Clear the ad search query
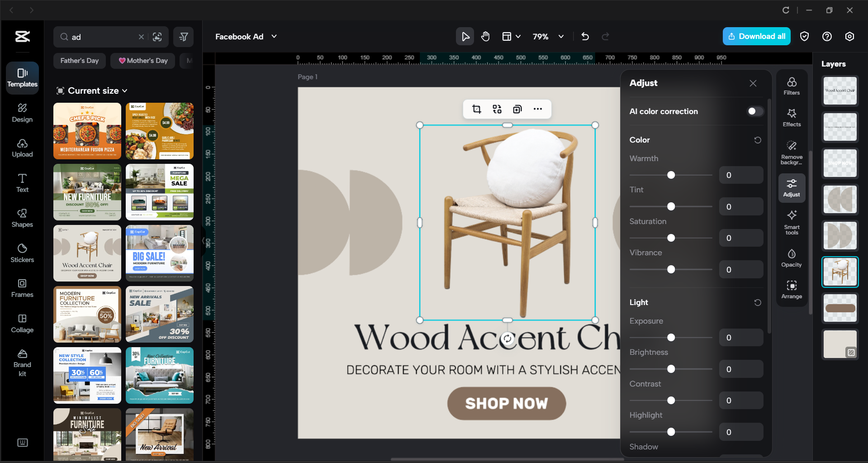 141,37
